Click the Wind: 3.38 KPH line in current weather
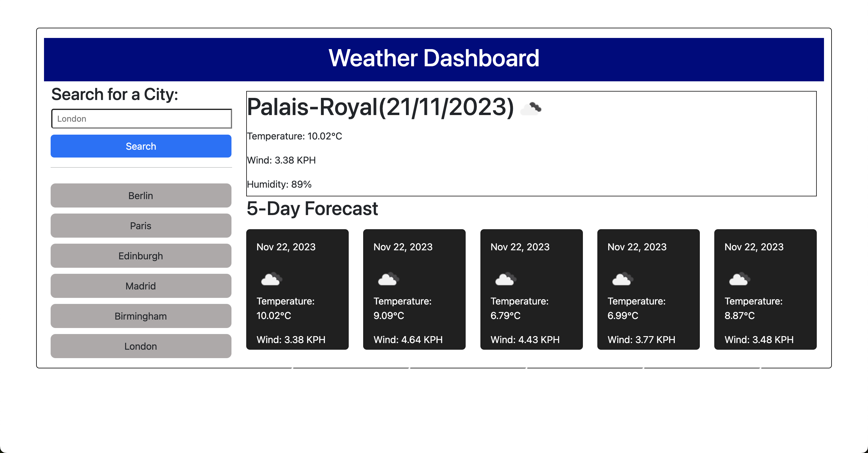 pyautogui.click(x=281, y=160)
